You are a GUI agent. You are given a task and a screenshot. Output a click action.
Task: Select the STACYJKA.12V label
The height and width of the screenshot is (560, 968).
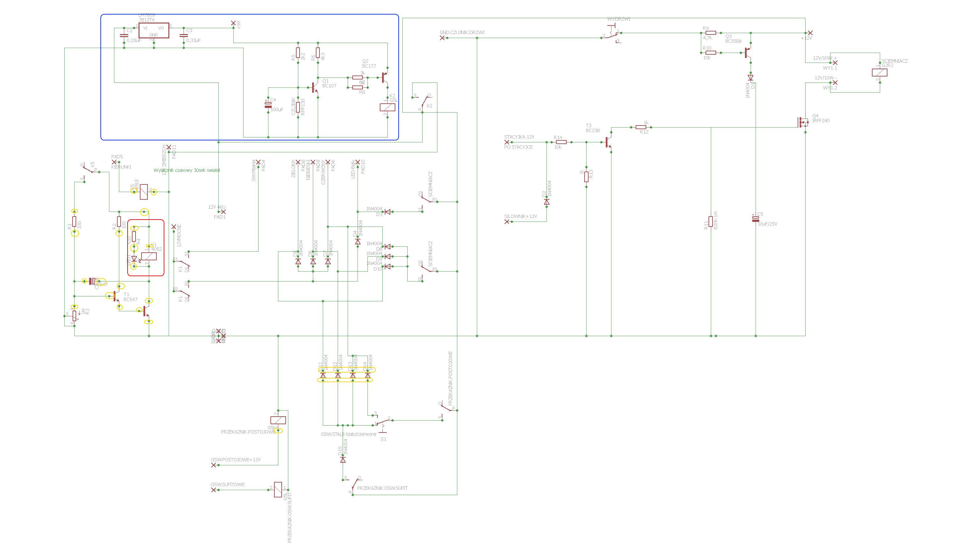tap(519, 137)
